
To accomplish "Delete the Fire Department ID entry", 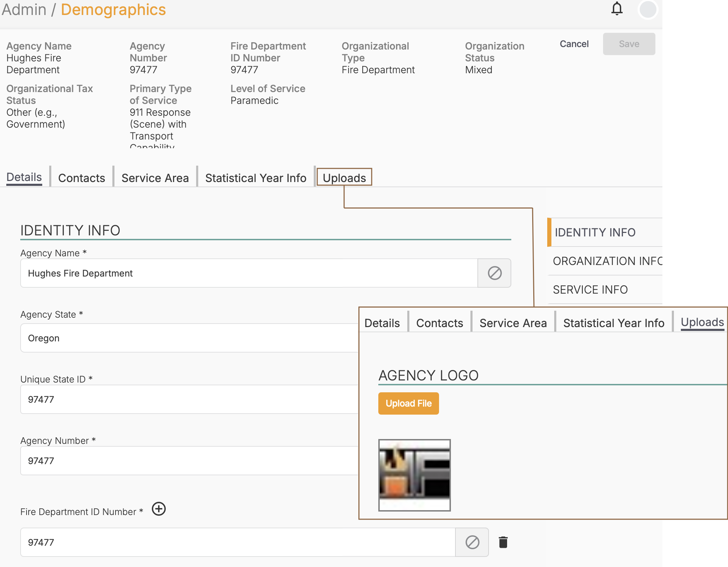I will (503, 542).
